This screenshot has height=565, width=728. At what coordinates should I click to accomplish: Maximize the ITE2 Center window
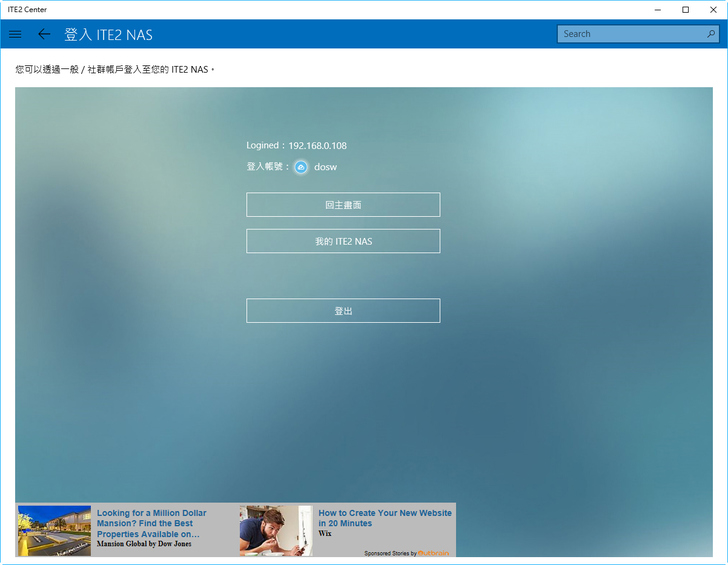coord(685,9)
